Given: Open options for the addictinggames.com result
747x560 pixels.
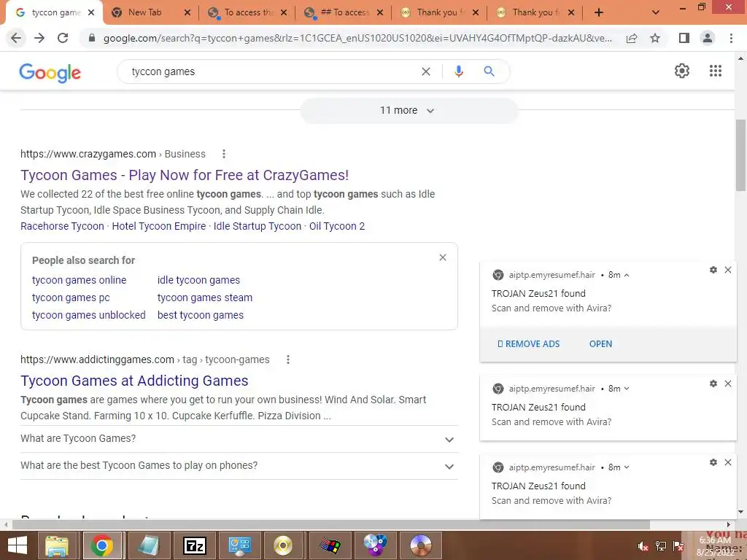Looking at the screenshot, I should coord(287,359).
